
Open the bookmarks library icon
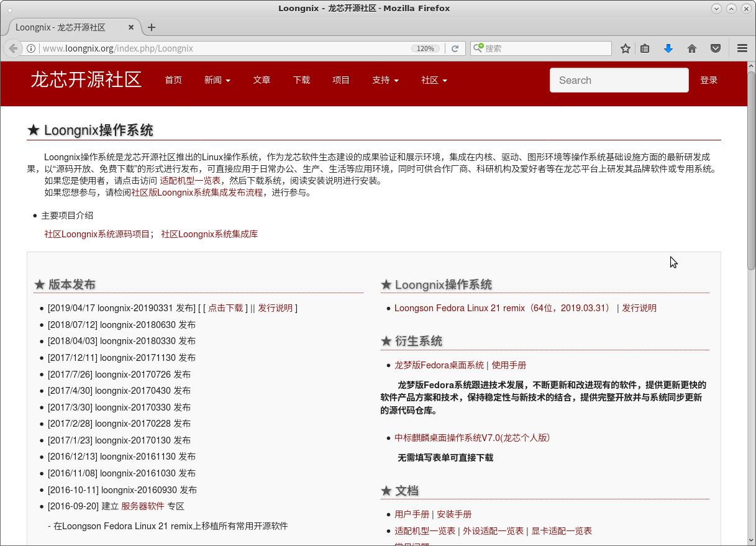[x=645, y=48]
